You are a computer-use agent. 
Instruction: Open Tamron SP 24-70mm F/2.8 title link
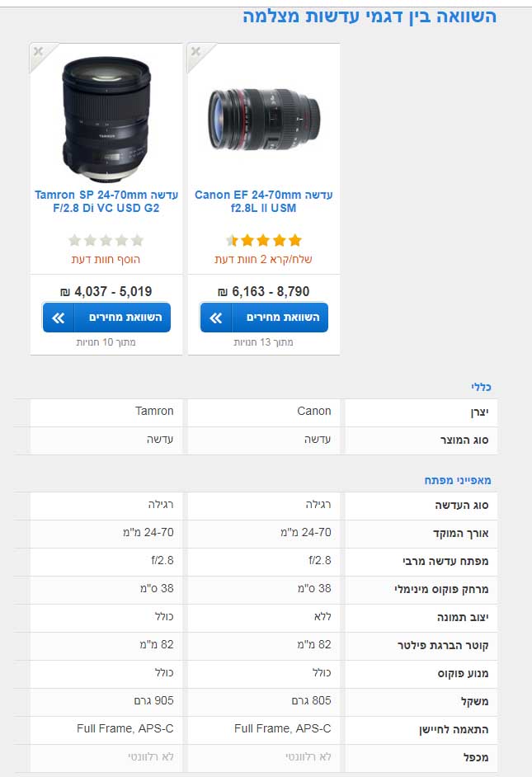point(106,201)
